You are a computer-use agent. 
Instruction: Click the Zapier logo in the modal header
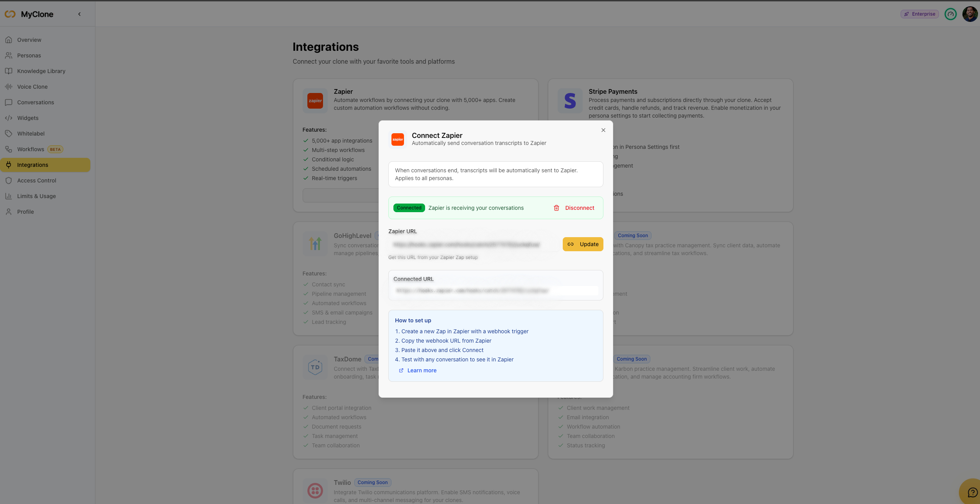click(x=397, y=139)
